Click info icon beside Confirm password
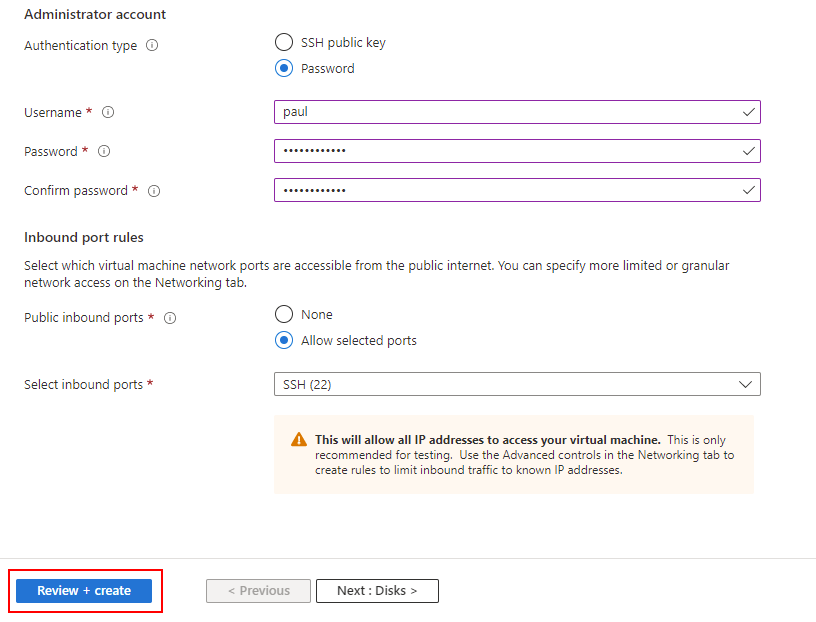Image resolution: width=816 pixels, height=622 pixels. pos(154,191)
